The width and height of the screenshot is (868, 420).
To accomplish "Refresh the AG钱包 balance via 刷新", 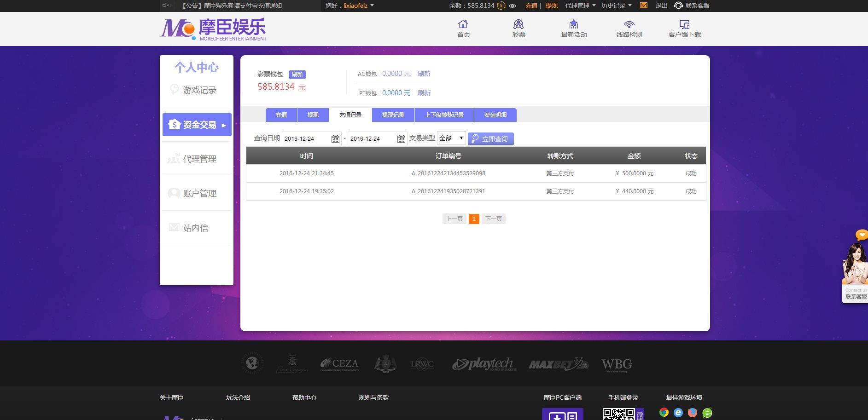I will point(423,74).
